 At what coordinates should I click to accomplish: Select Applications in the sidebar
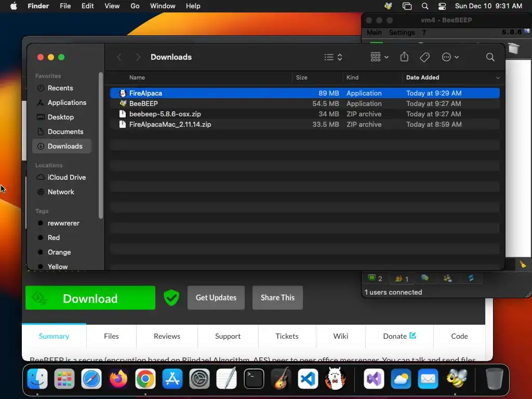pyautogui.click(x=62, y=103)
